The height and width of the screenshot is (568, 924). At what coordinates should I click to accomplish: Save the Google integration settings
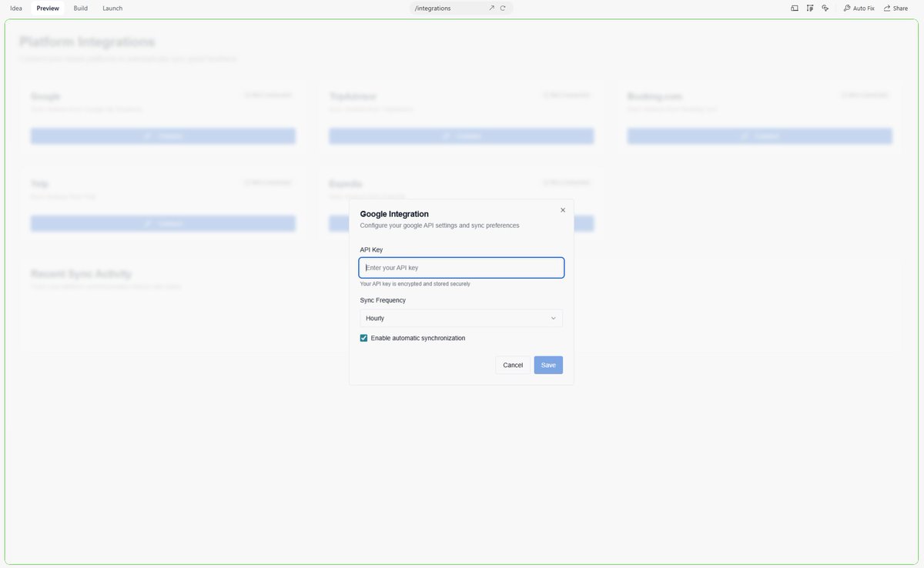548,365
